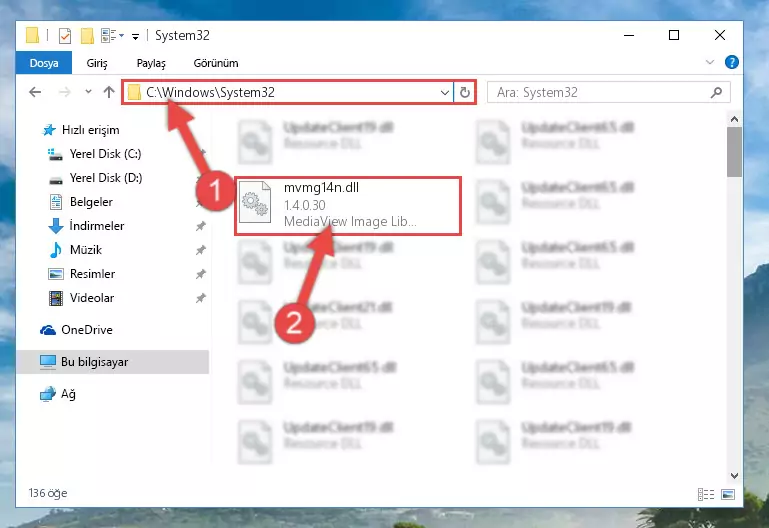Select Bu bilgisayar in navigation pane
The width and height of the screenshot is (769, 528).
click(112, 362)
